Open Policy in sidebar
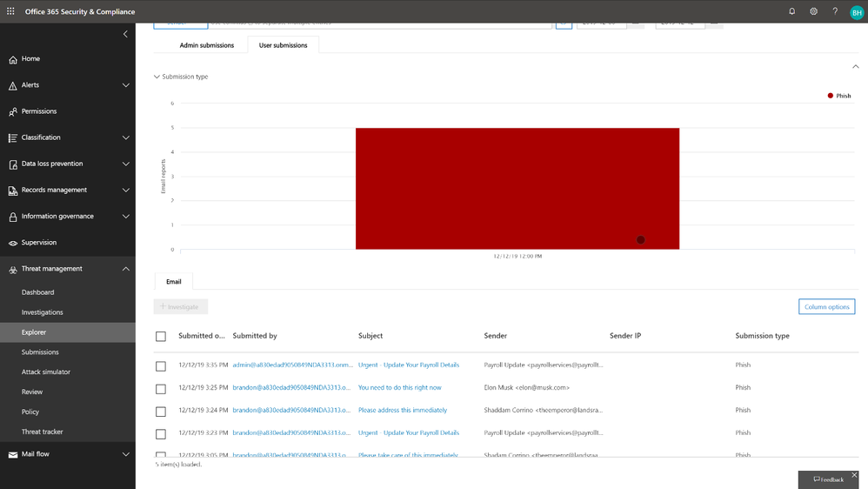Image resolution: width=868 pixels, height=489 pixels. pos(30,412)
